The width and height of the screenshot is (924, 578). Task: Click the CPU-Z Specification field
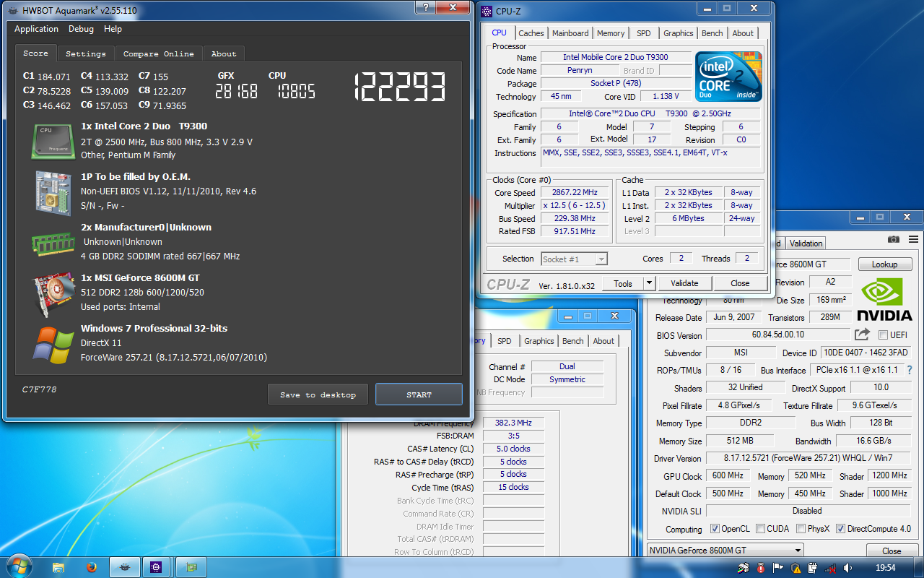click(x=650, y=114)
